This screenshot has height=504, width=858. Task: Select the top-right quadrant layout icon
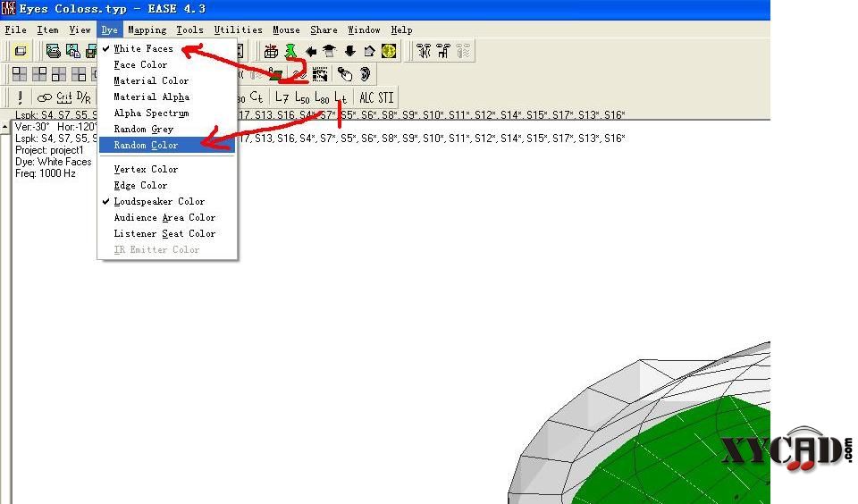coord(39,74)
